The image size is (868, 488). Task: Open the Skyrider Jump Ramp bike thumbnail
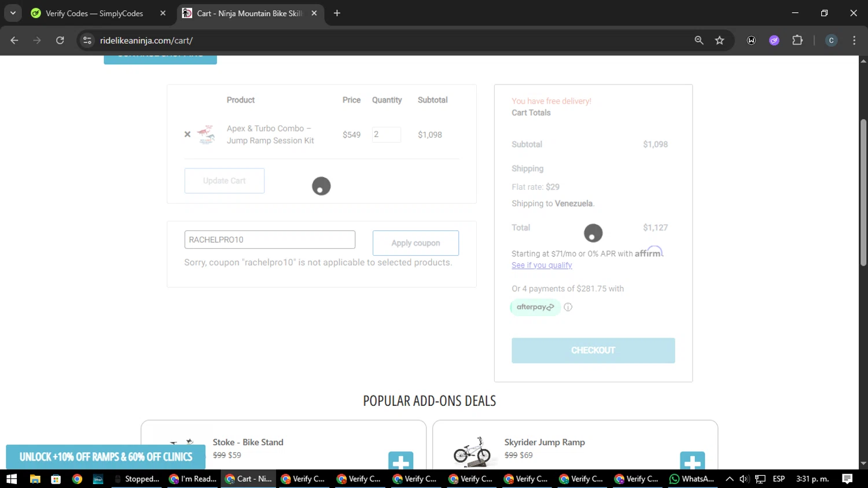click(x=472, y=452)
